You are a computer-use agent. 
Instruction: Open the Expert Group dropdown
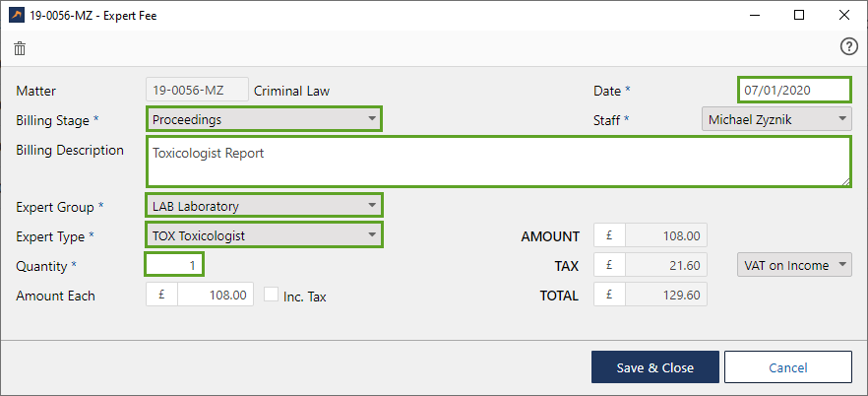click(264, 206)
